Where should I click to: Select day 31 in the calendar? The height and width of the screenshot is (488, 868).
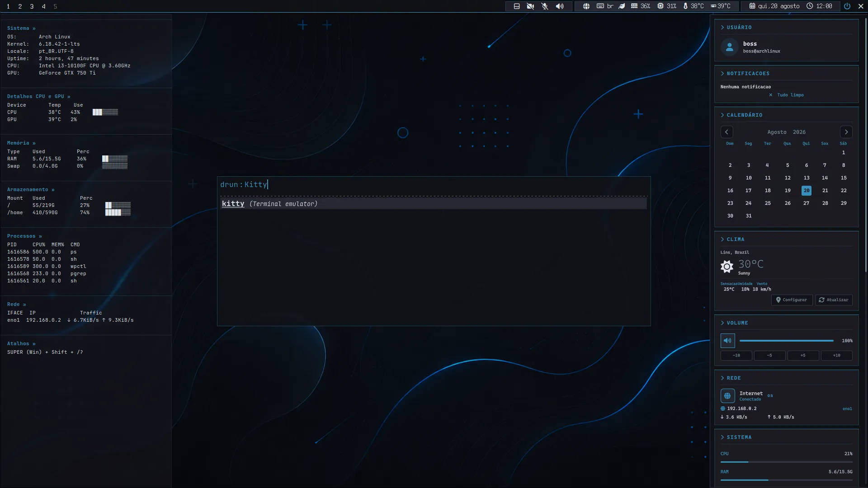(x=749, y=216)
